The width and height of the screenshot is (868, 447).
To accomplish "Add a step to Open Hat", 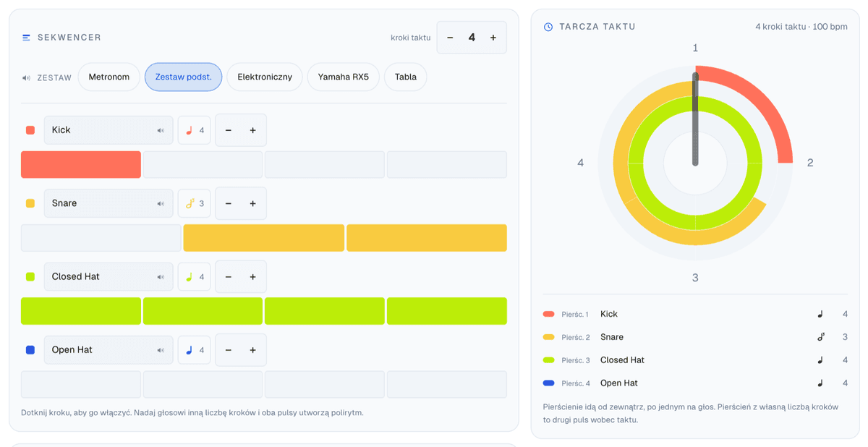I will click(x=253, y=349).
